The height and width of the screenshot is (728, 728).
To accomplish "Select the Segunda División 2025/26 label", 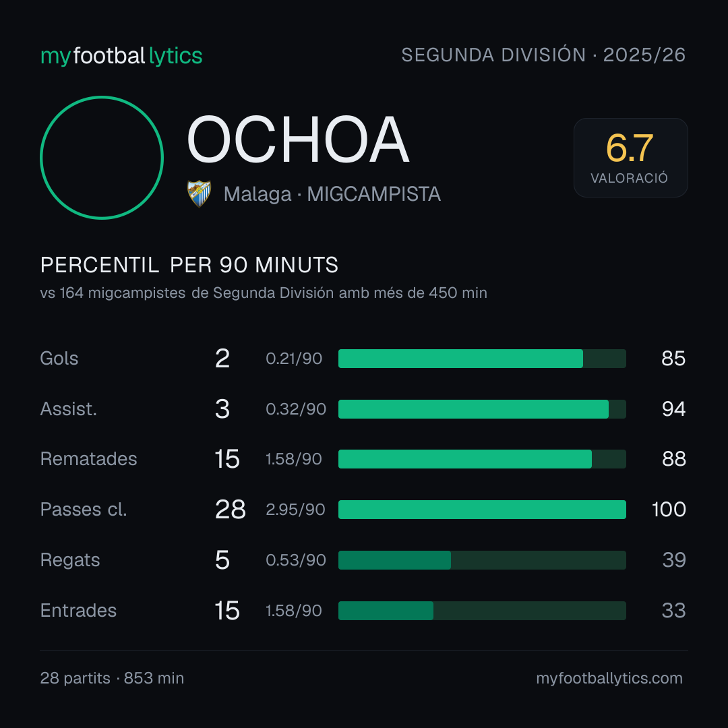I will pyautogui.click(x=543, y=55).
